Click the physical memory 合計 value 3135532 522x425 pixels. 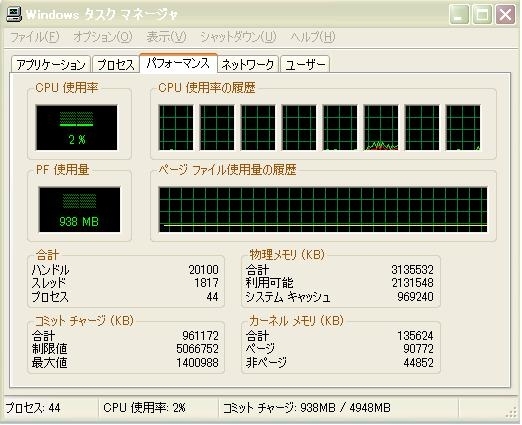tap(412, 270)
